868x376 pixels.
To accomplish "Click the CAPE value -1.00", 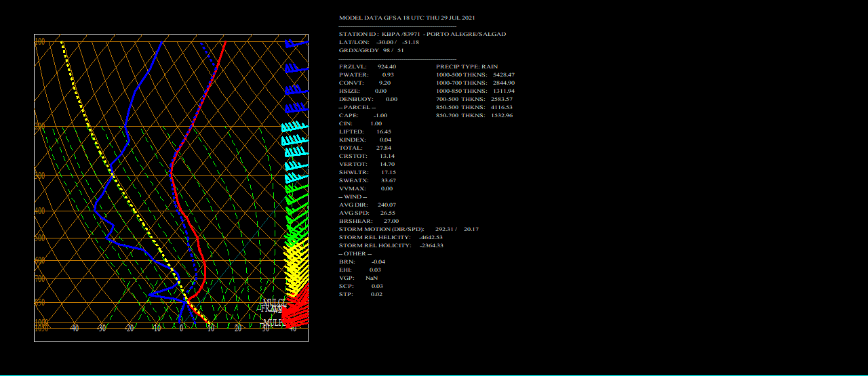I will [380, 115].
